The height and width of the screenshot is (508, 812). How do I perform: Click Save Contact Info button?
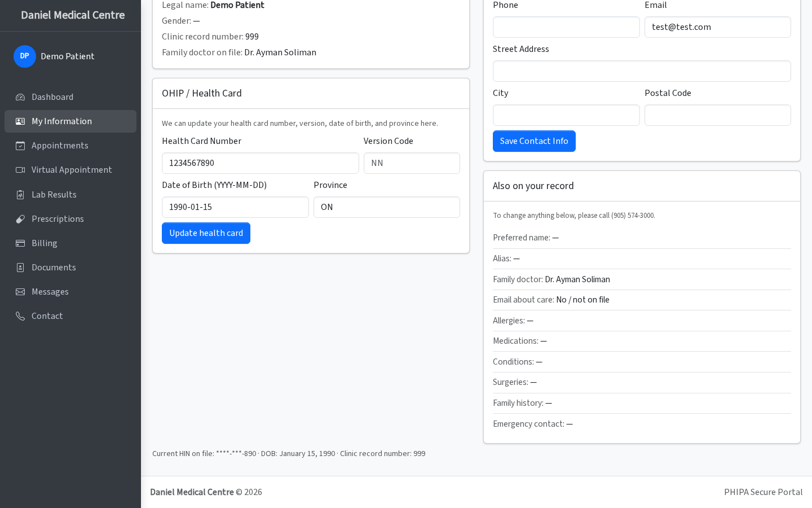coord(534,141)
